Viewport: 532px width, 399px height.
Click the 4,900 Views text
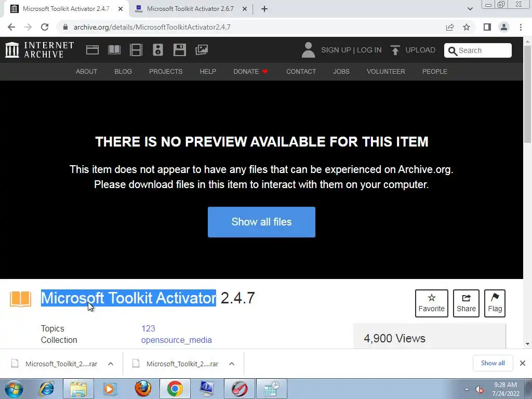click(394, 338)
